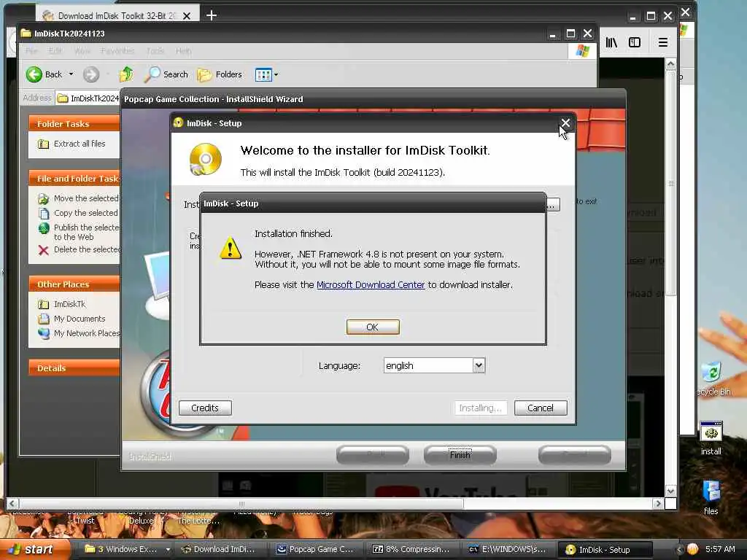Screen dimensions: 747x560
Task: Click the Windows flag logo in Explorer
Action: (582, 50)
